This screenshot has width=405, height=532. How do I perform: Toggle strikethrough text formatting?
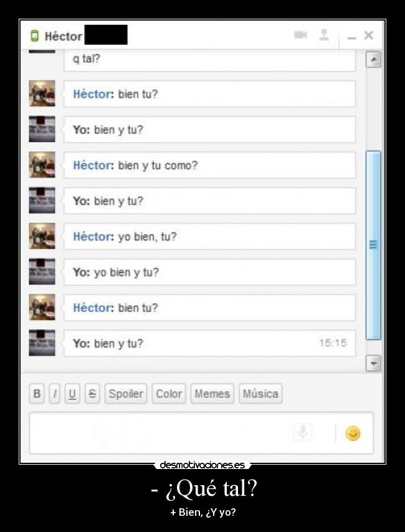point(92,394)
